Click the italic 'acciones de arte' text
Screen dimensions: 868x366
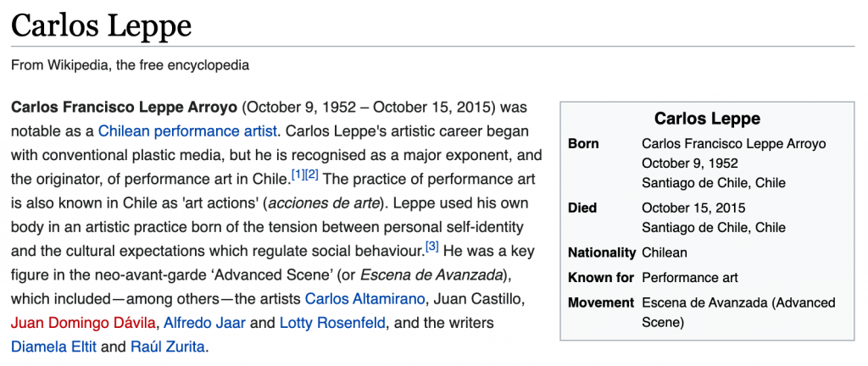[323, 203]
